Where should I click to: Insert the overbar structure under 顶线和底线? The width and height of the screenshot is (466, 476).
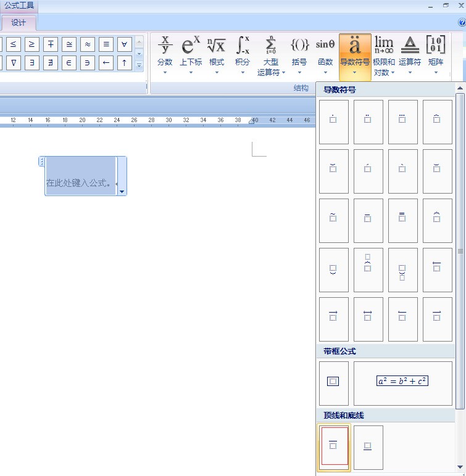[x=334, y=448]
